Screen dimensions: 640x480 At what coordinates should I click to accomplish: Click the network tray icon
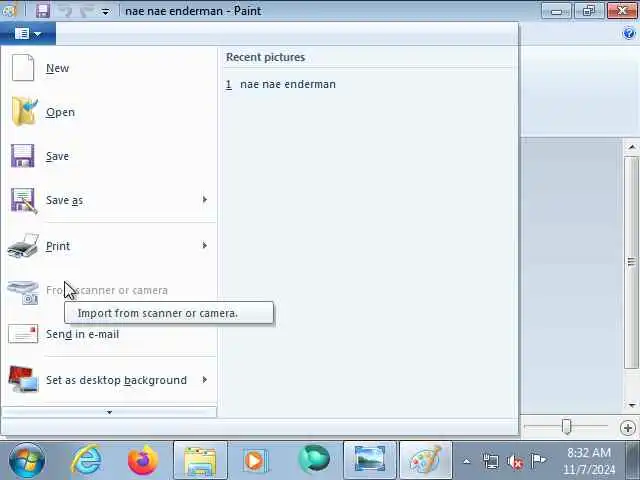pos(491,462)
